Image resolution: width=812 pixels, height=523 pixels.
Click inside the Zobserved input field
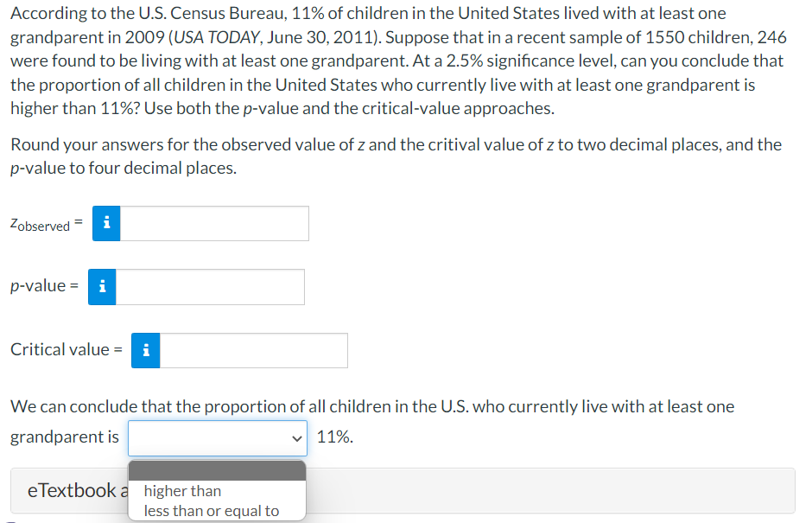click(216, 223)
